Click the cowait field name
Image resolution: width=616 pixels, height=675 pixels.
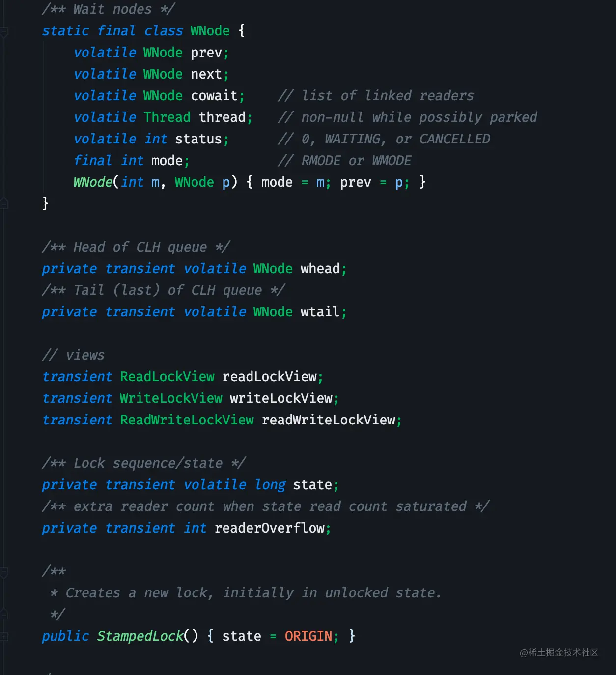(x=214, y=96)
